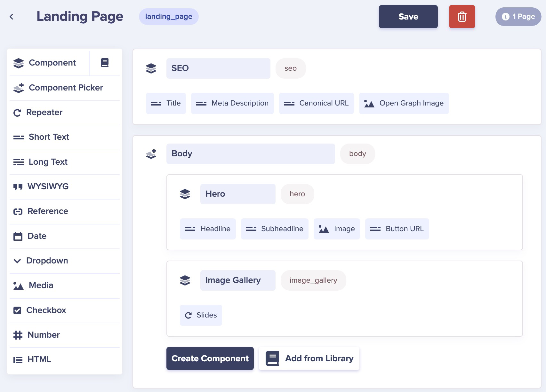Add a Dropdown field from the sidebar
Screen dimensions: 546x392
pos(47,261)
